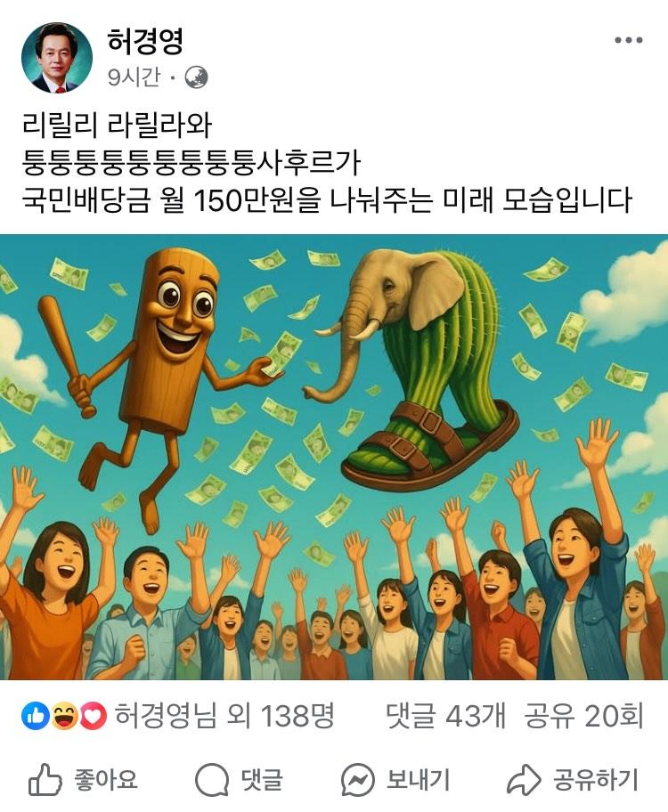Send post with 보내기 label
The image size is (668, 812).
[419, 780]
